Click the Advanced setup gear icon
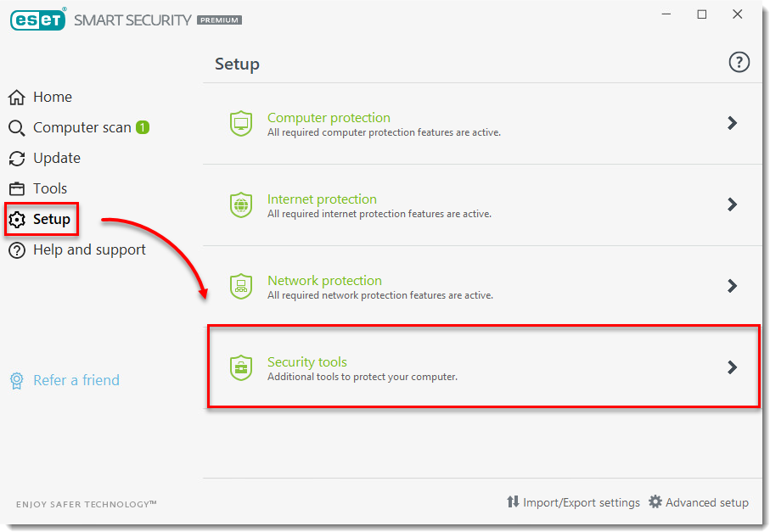 point(655,502)
